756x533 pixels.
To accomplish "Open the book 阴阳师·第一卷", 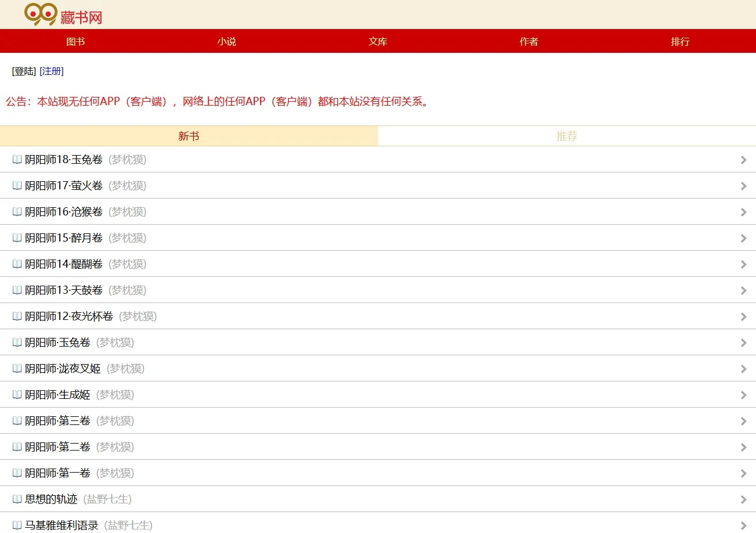I will point(57,473).
